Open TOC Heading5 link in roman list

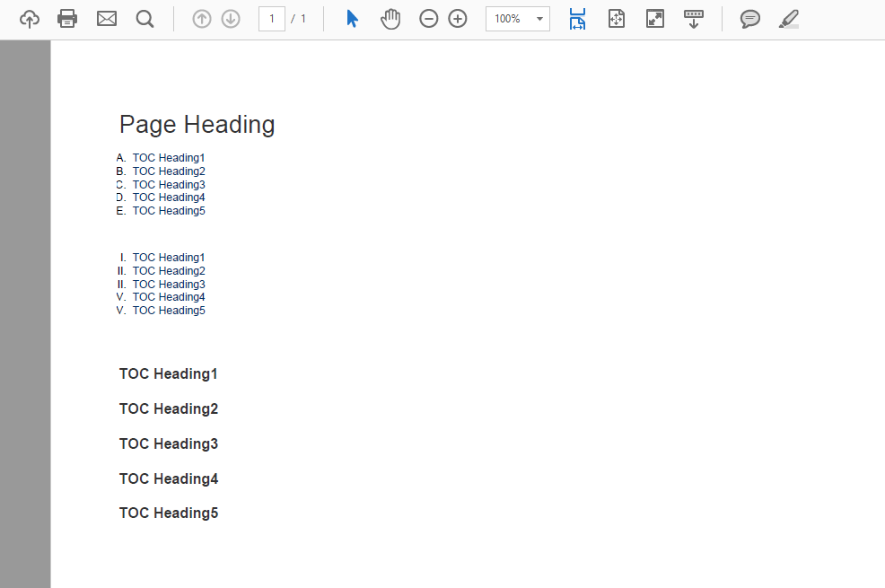click(169, 311)
